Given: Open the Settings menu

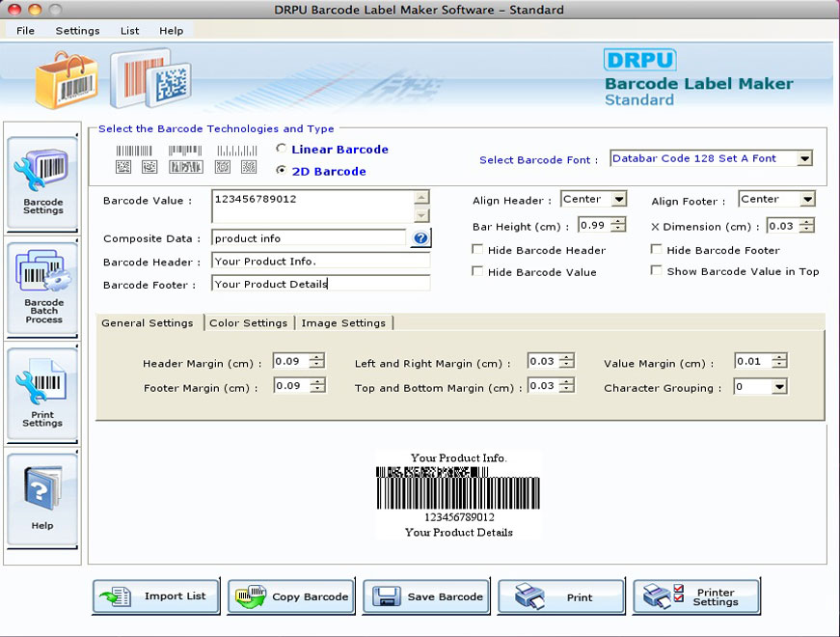Looking at the screenshot, I should point(76,30).
